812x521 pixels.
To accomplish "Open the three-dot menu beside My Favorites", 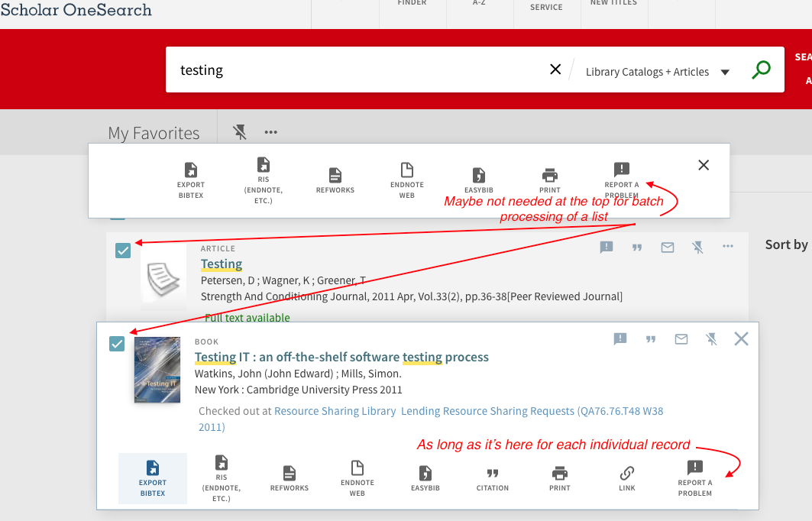I will point(270,132).
